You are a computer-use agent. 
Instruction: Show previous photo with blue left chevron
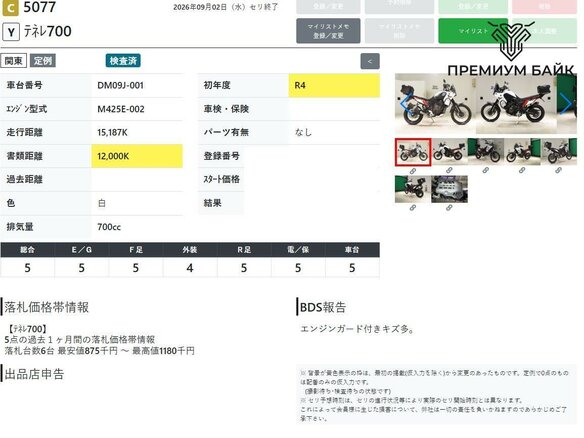coord(405,104)
